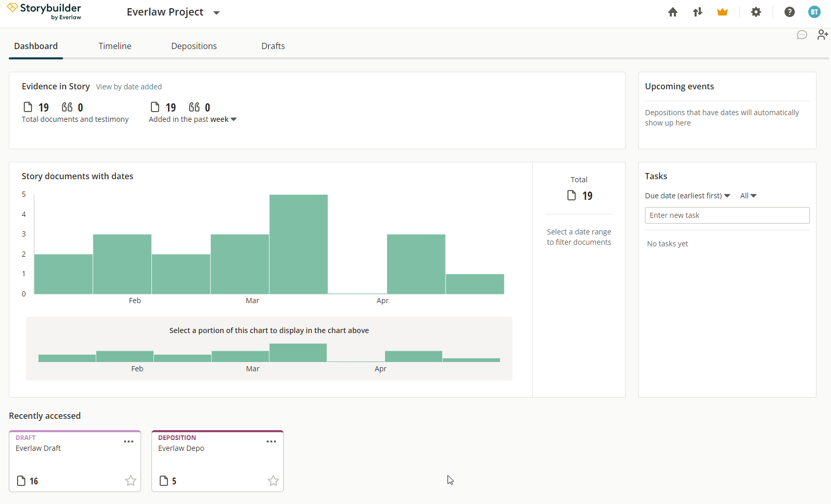831x504 pixels.
Task: Click the 'Upcoming events' heading
Action: pyautogui.click(x=679, y=86)
